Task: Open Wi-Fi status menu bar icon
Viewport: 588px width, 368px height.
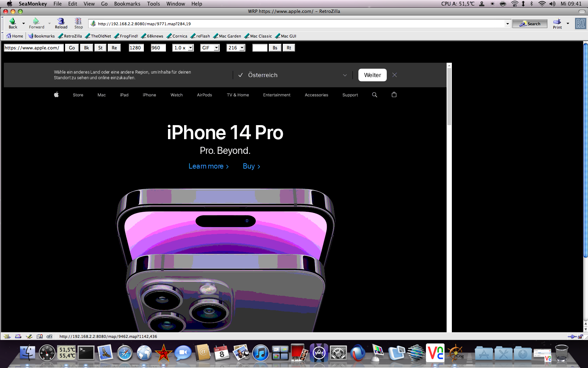Action: (x=542, y=4)
